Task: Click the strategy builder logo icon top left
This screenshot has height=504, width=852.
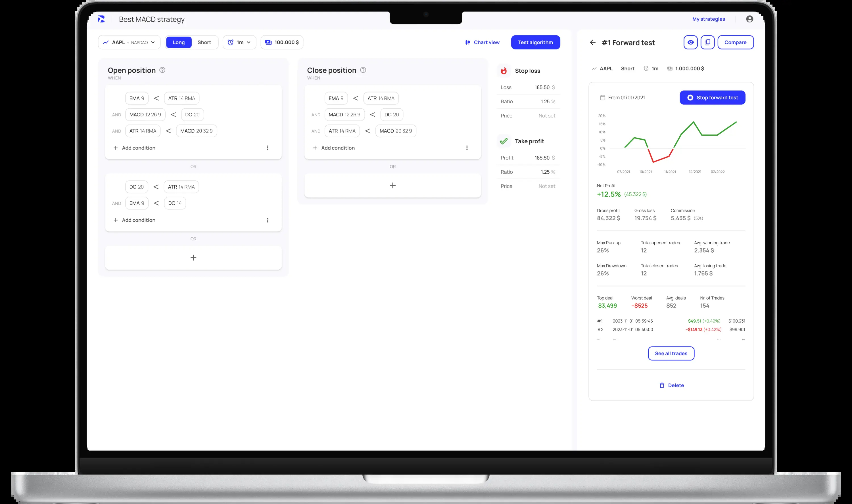Action: tap(100, 19)
